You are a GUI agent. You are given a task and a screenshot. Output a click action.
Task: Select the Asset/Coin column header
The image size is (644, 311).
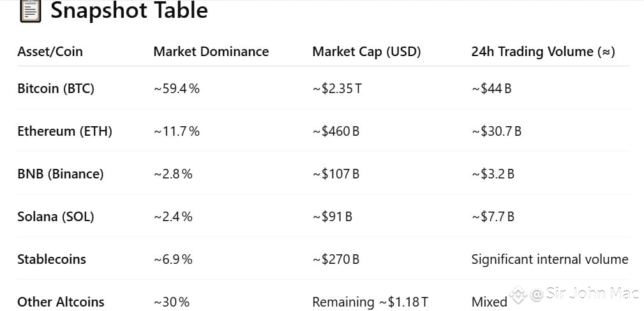(50, 52)
